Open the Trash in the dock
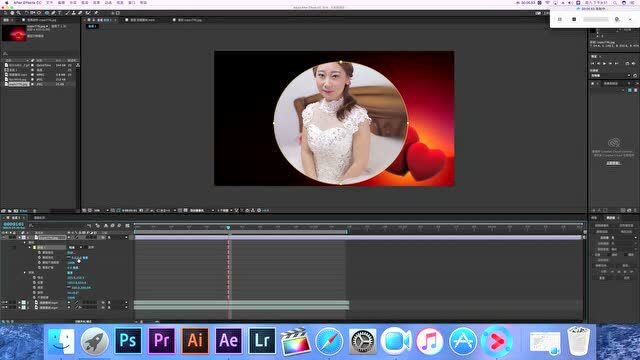Screen dimensions: 640x360 578,340
